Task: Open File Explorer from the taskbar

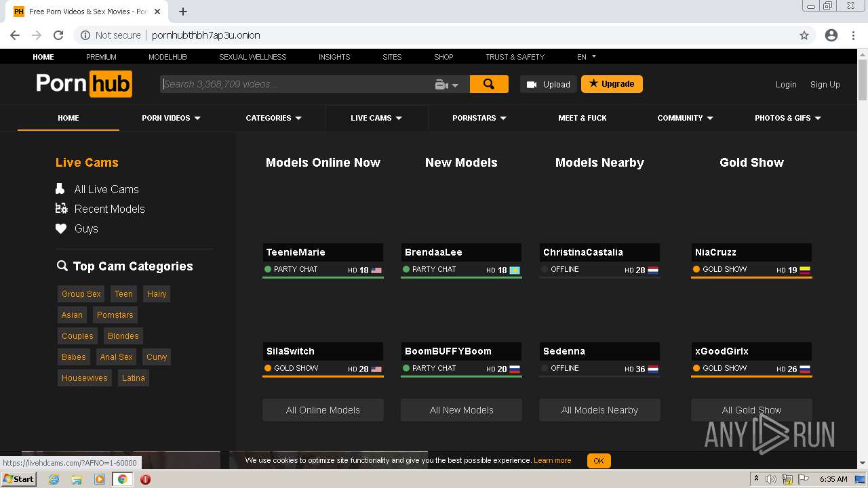Action: click(x=77, y=479)
